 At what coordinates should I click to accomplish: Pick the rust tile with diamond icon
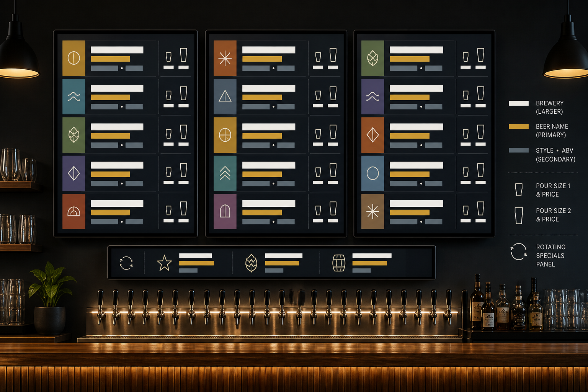click(372, 135)
